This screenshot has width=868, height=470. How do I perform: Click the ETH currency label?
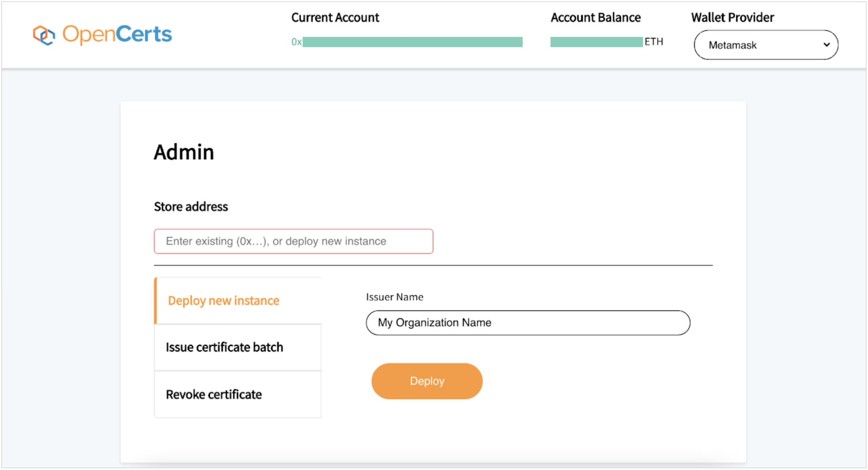click(x=654, y=42)
